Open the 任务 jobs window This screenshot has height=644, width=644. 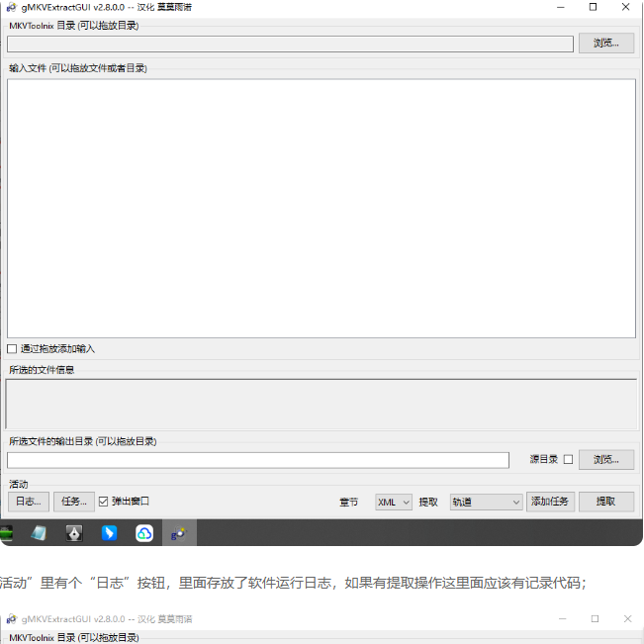(x=74, y=502)
